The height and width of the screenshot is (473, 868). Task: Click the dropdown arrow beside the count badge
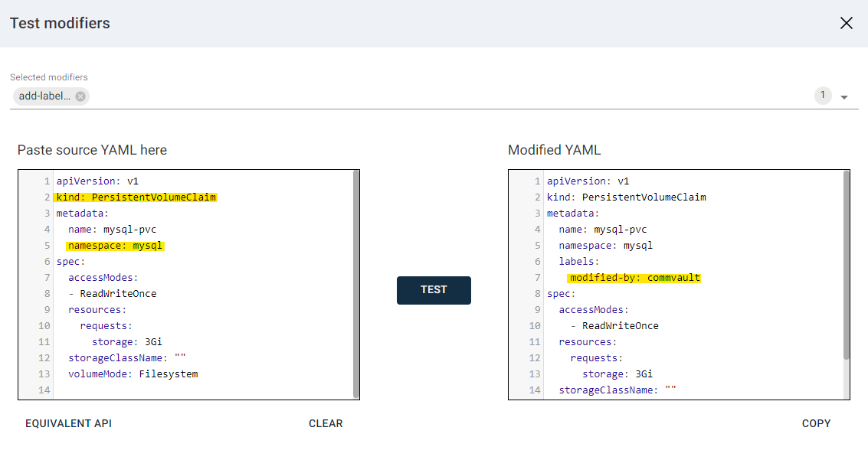844,96
